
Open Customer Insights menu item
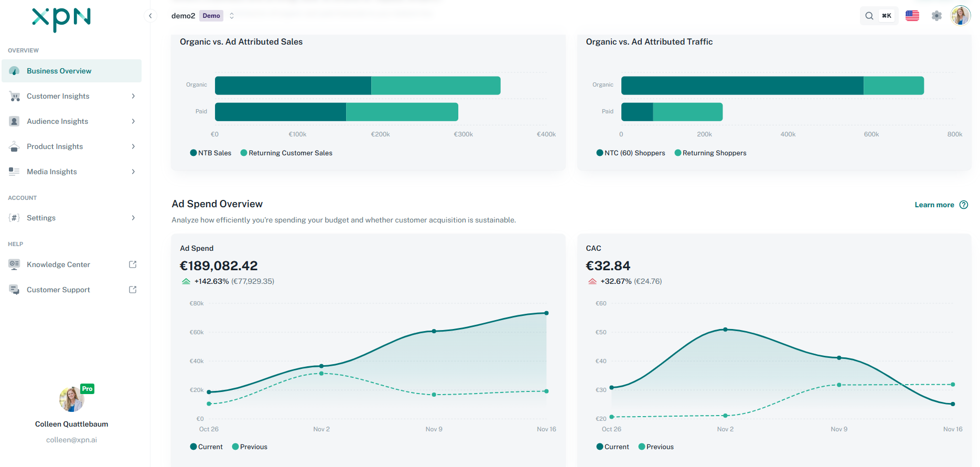(x=72, y=96)
